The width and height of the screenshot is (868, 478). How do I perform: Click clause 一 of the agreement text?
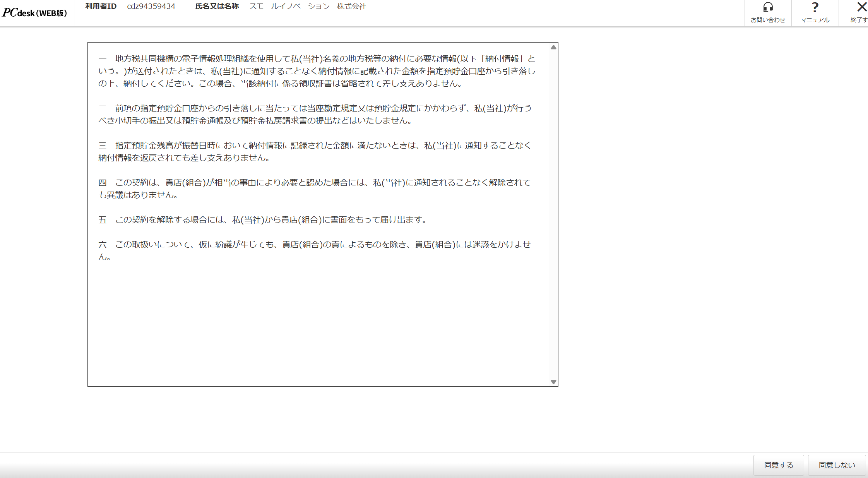(x=317, y=71)
